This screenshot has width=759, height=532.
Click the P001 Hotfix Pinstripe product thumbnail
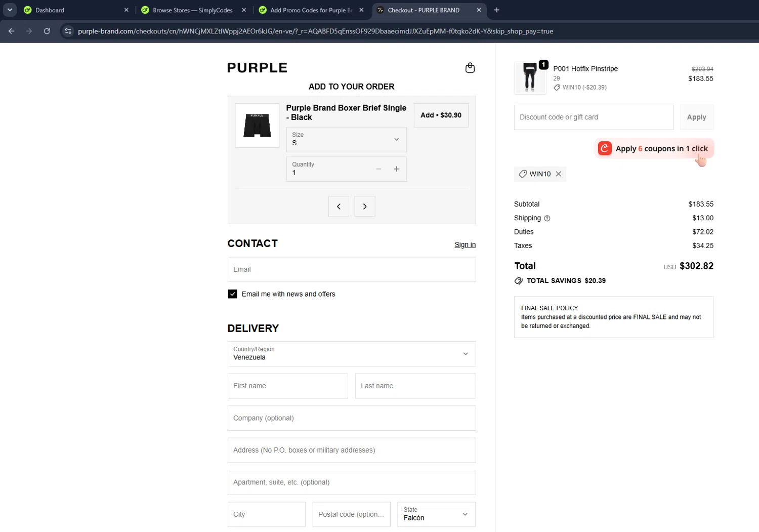point(530,77)
